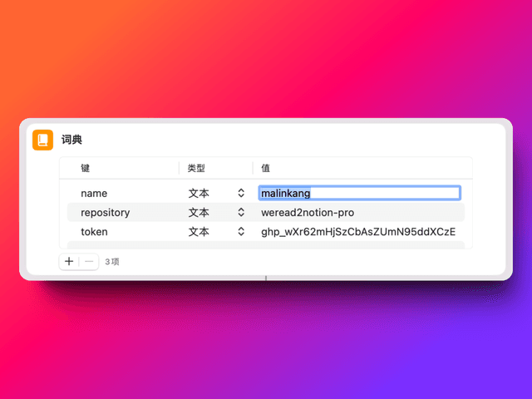Open the 文本 type menu for name
532x399 pixels.
click(x=199, y=193)
